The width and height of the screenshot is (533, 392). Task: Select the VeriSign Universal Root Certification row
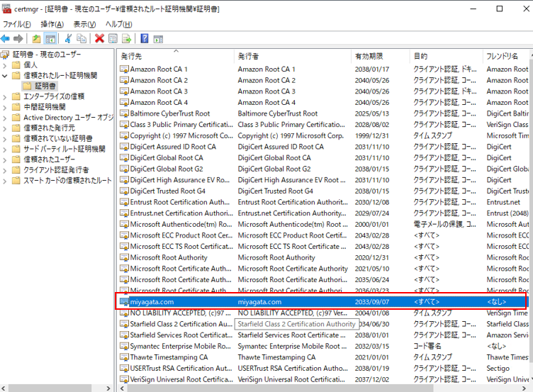click(x=323, y=379)
